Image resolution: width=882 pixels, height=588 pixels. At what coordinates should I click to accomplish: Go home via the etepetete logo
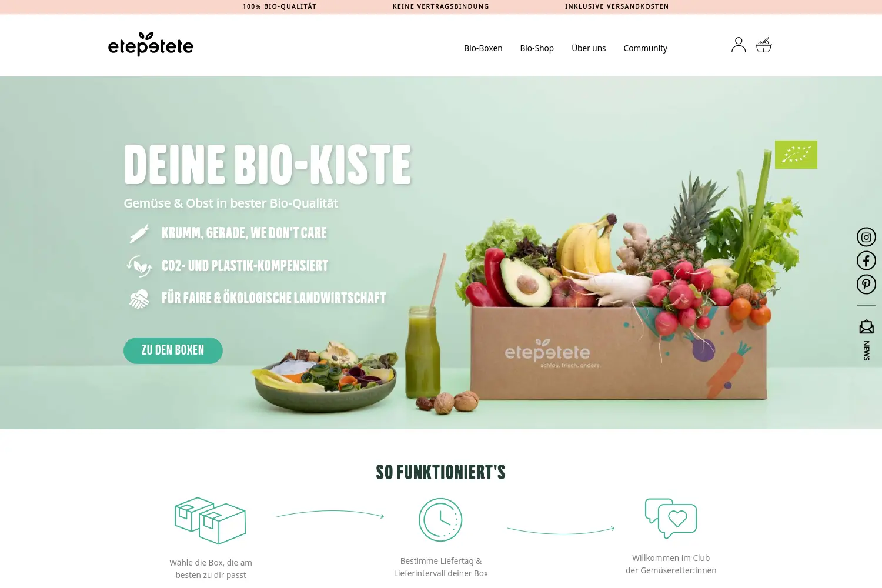click(x=151, y=45)
